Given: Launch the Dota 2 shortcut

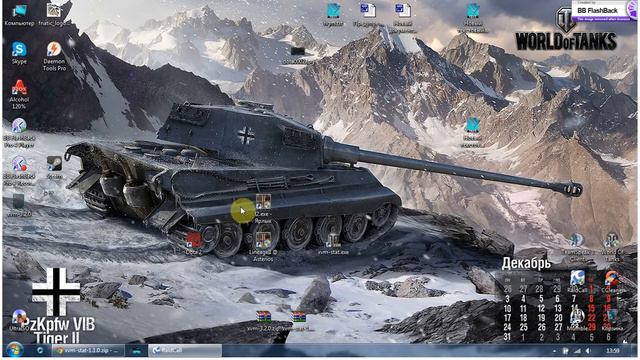Looking at the screenshot, I should [x=193, y=243].
